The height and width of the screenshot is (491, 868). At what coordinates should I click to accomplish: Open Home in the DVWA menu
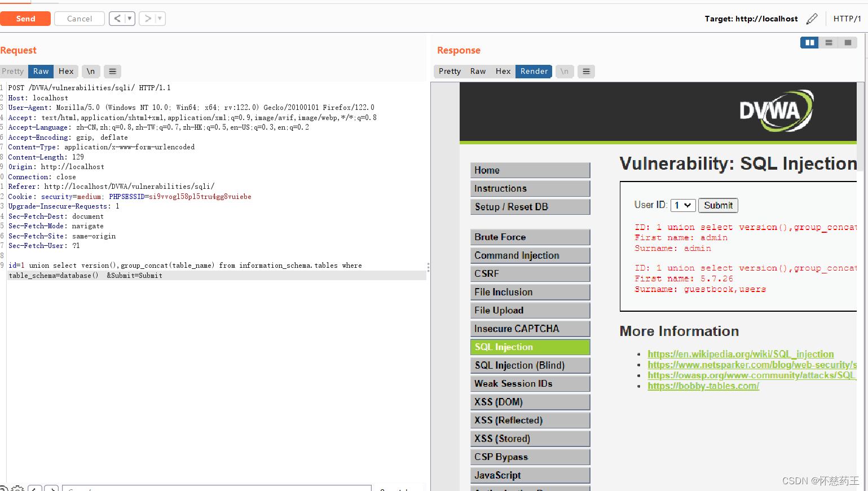530,170
